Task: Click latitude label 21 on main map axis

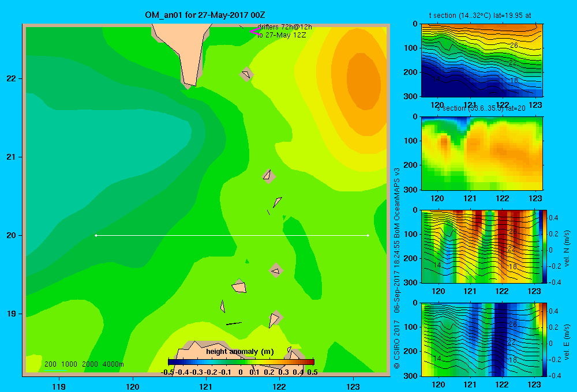Action: pyautogui.click(x=11, y=157)
